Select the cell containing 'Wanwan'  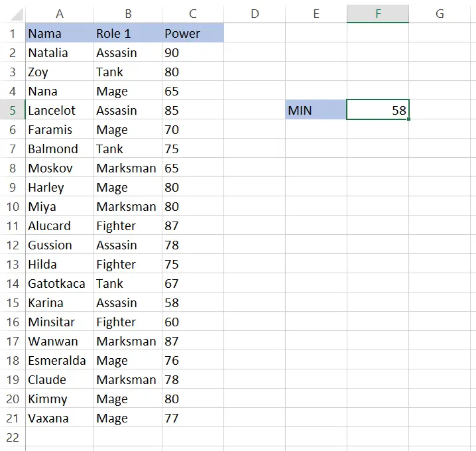pos(60,340)
